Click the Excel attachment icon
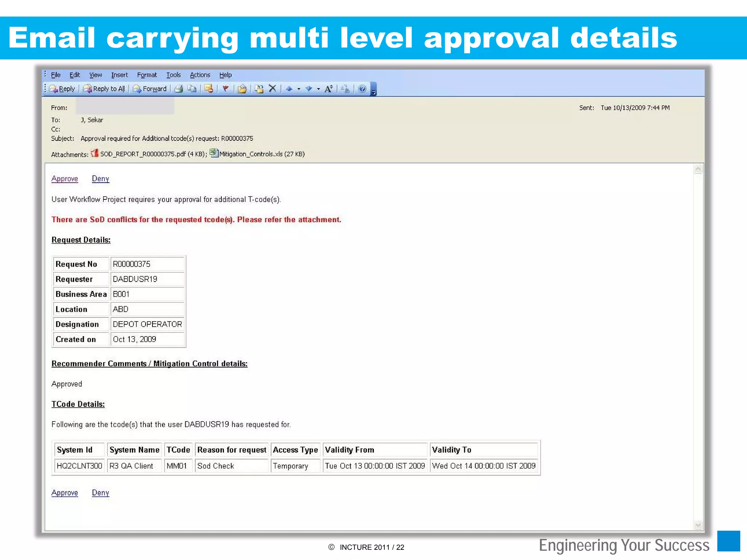This screenshot has height=560, width=747. [x=214, y=153]
